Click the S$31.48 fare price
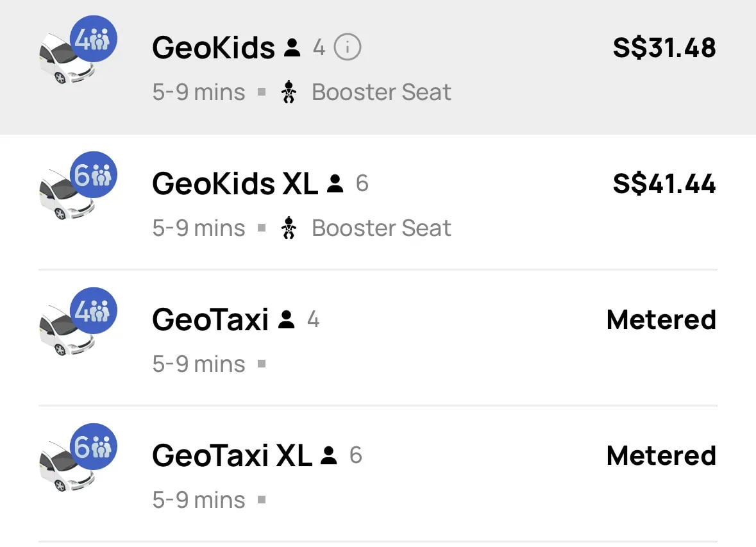The height and width of the screenshot is (547, 756). click(x=664, y=48)
